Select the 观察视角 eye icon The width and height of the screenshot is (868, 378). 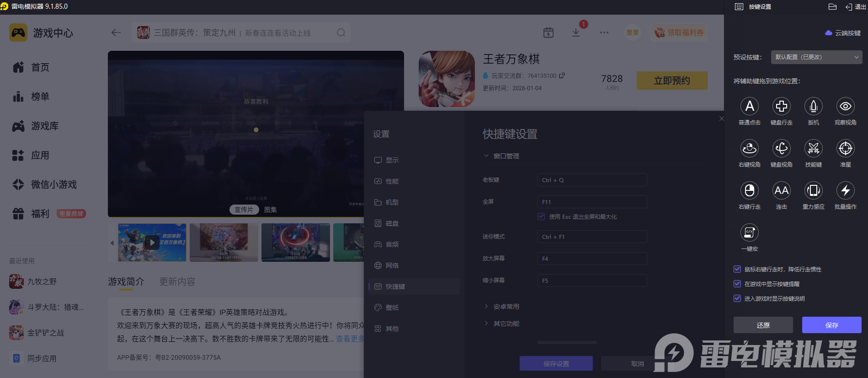coord(846,106)
